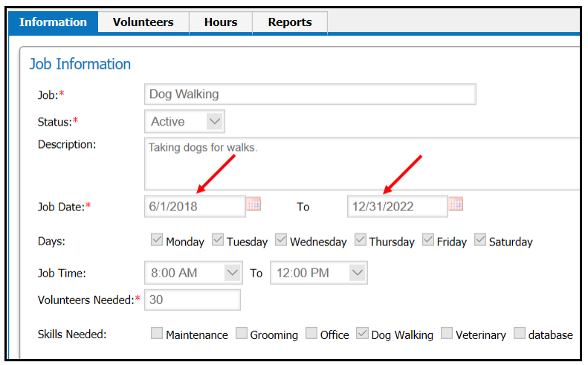
Task: Click the Days label
Action: tap(51, 241)
